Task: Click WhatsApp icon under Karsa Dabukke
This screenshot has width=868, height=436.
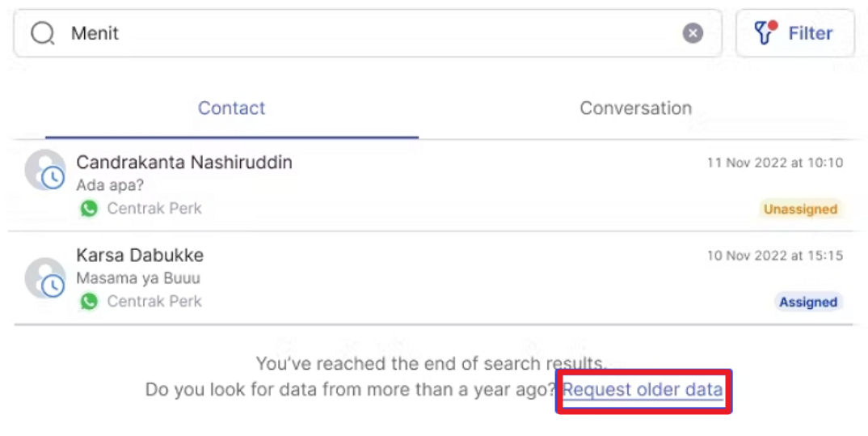Action: [x=89, y=302]
